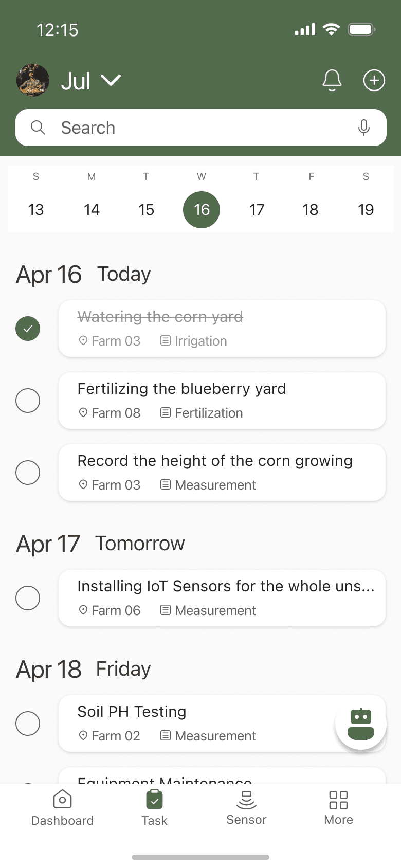
Task: Open the More grid icon
Action: click(338, 800)
